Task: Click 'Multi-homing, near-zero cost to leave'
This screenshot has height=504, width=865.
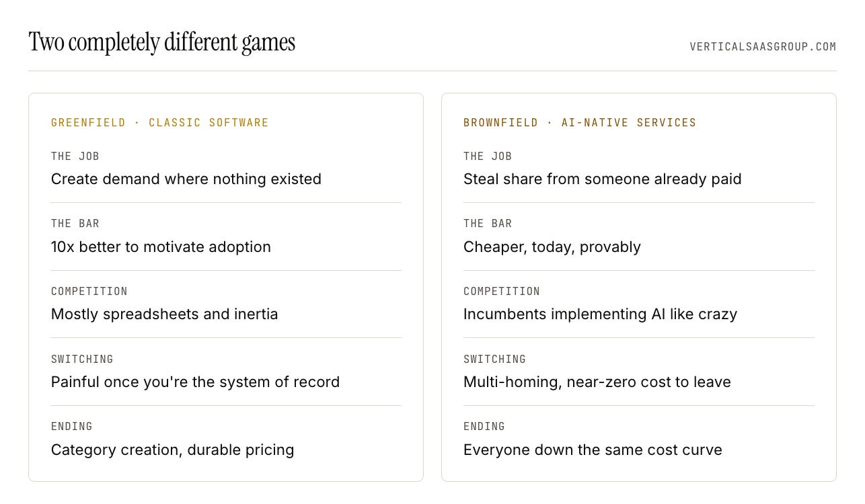Action: [x=597, y=382]
